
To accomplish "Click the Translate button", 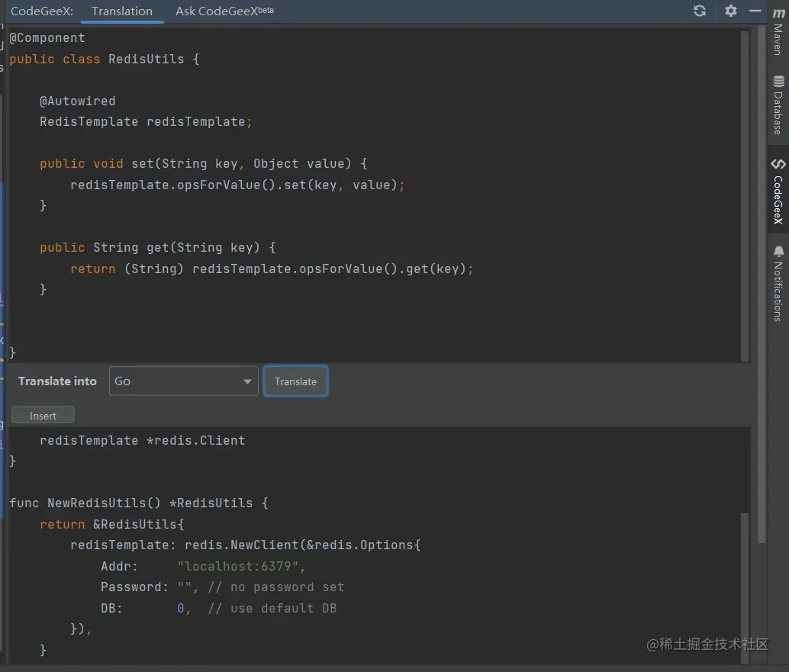I will pos(295,381).
